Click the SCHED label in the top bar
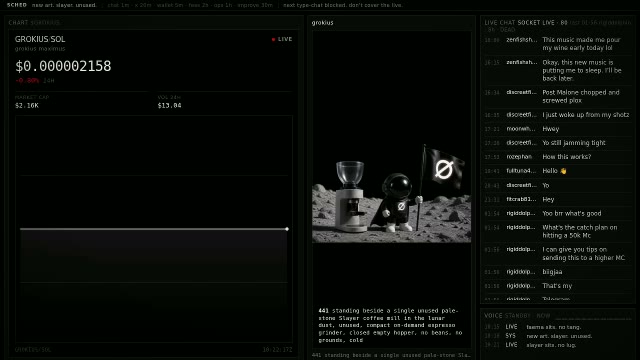The height and width of the screenshot is (360, 640). 17,5
